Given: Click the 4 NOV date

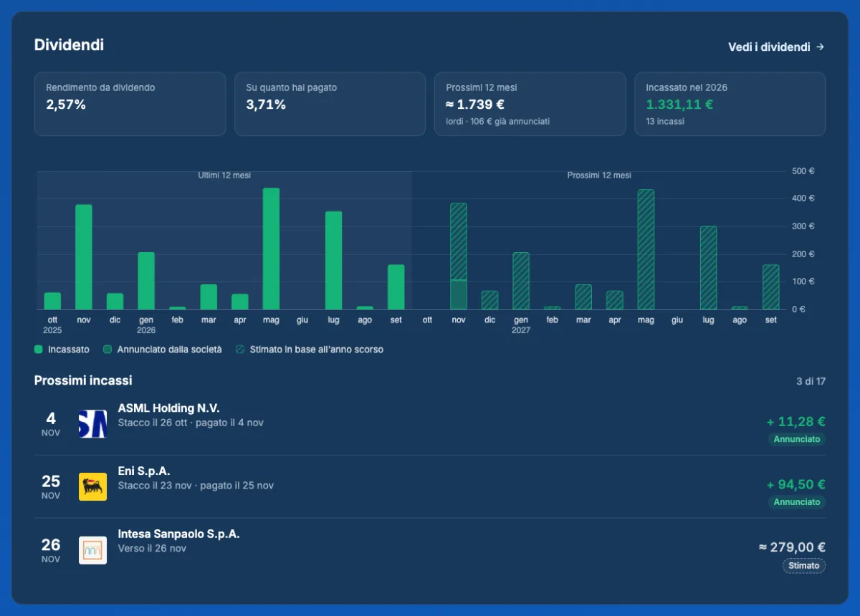Looking at the screenshot, I should point(51,424).
